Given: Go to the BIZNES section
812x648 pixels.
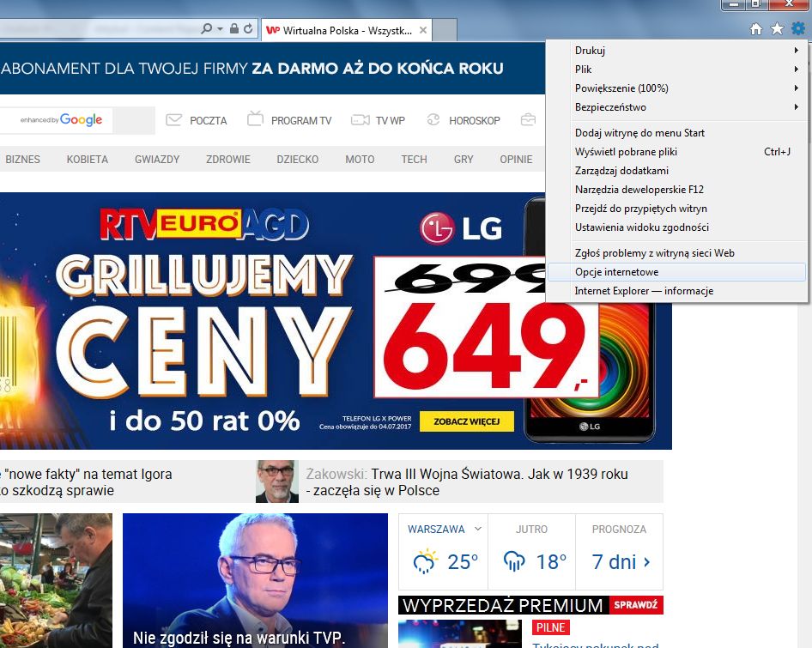Looking at the screenshot, I should (22, 159).
